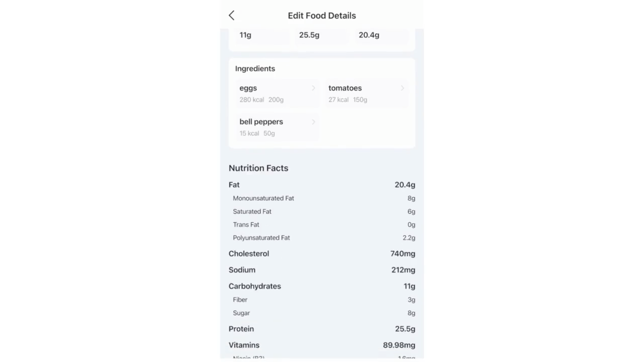This screenshot has width=644, height=362.
Task: Open eggs ingredient chevron
Action: pos(313,88)
